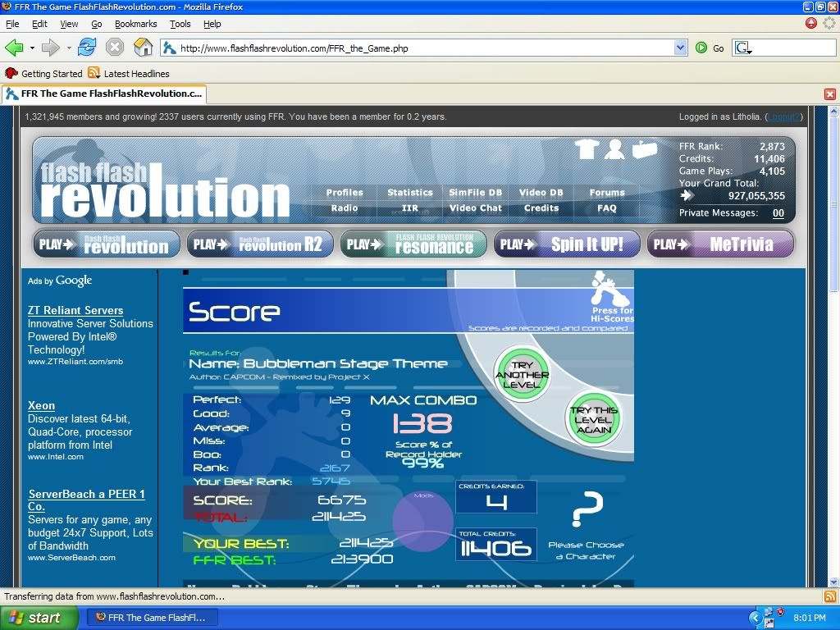Click the green Go button icon
The height and width of the screenshot is (630, 840).
pyautogui.click(x=701, y=48)
